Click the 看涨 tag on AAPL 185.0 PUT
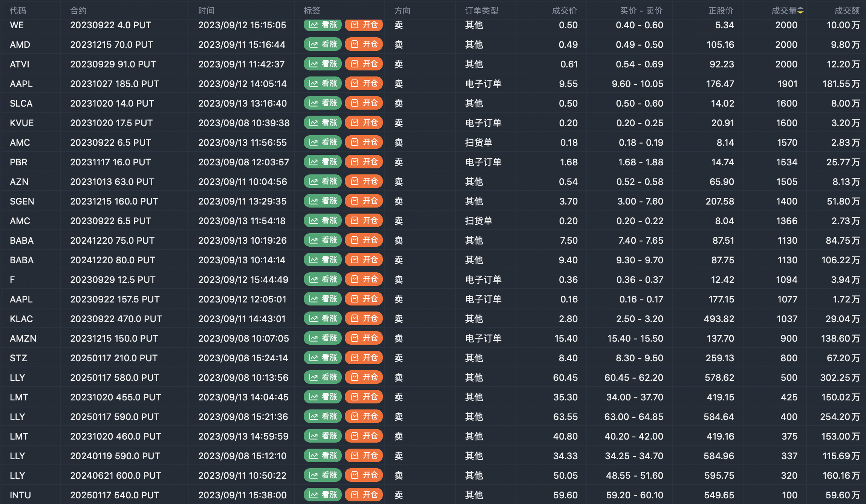The width and height of the screenshot is (866, 504). pyautogui.click(x=323, y=84)
